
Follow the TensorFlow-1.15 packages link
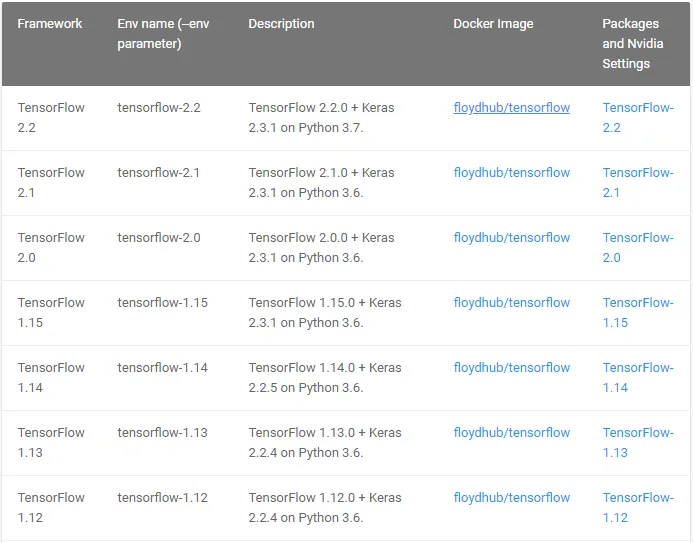637,313
